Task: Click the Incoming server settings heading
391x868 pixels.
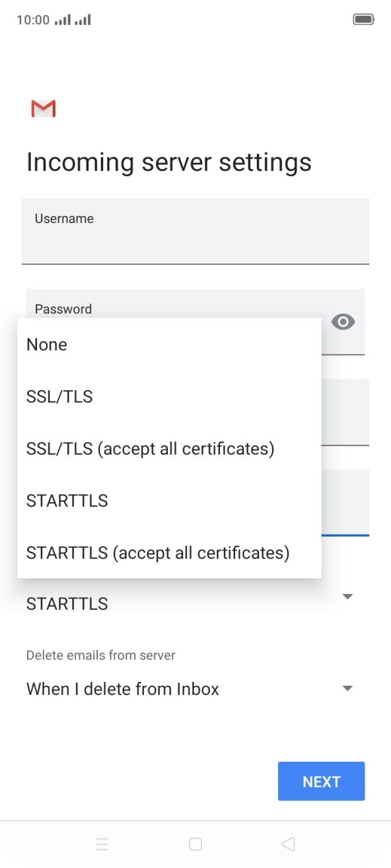Action: click(x=169, y=162)
